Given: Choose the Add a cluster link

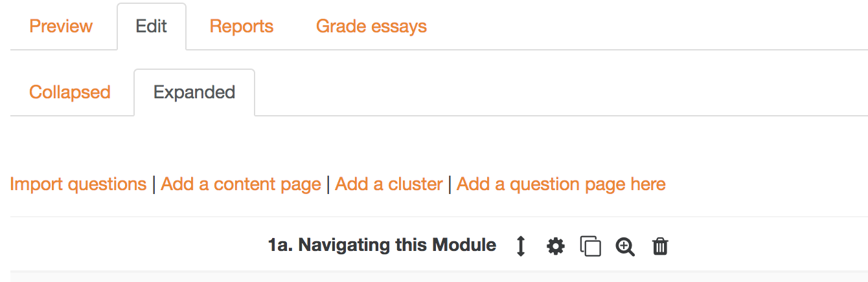Looking at the screenshot, I should (389, 184).
